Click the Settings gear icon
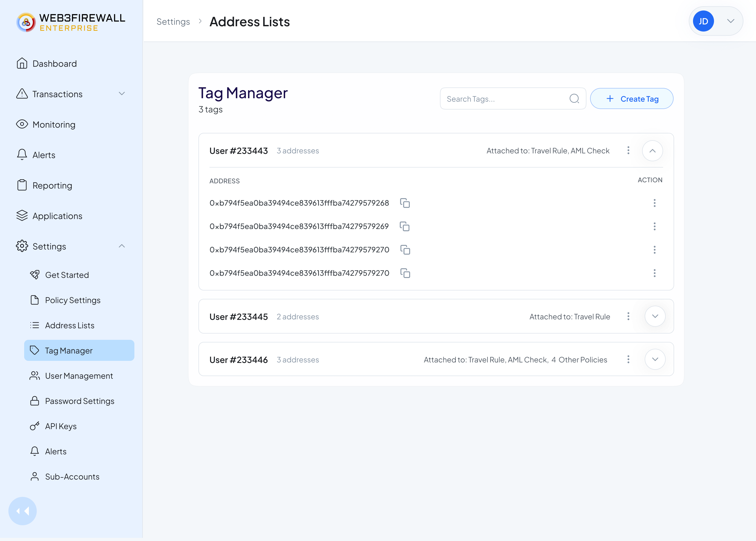Viewport: 756px width, 541px height. tap(22, 246)
